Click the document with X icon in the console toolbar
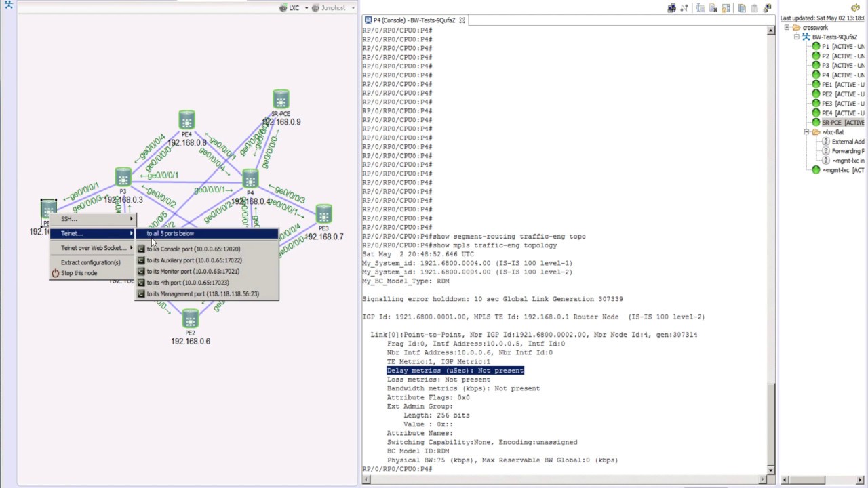This screenshot has height=488, width=868. point(713,8)
